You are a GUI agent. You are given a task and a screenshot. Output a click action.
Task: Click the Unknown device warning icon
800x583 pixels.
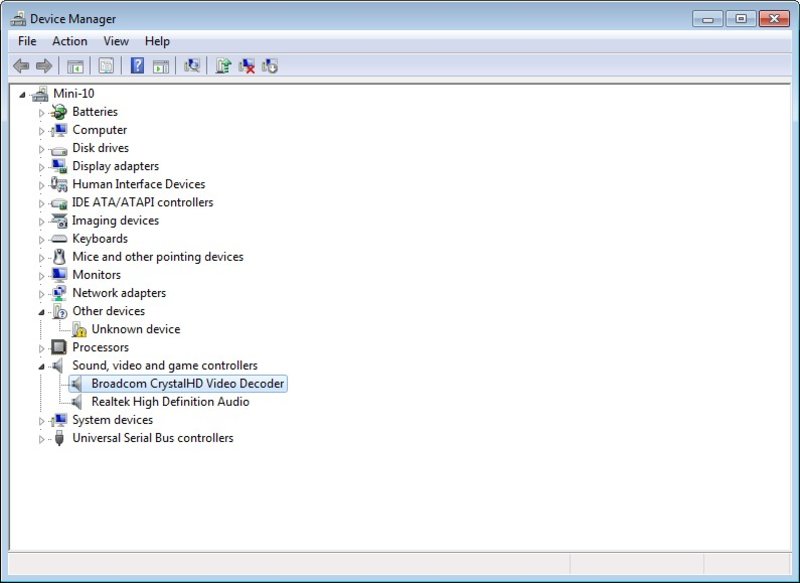[x=79, y=329]
